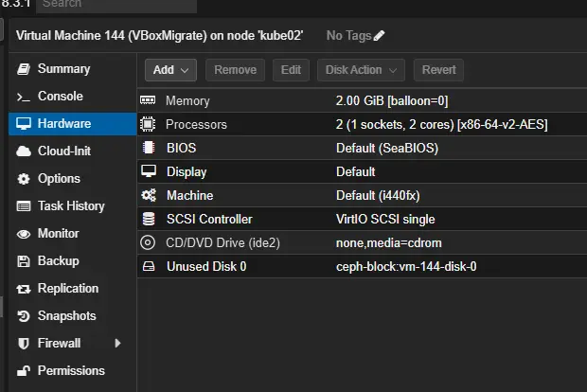Click the pencil icon next to No Tags

coord(380,36)
